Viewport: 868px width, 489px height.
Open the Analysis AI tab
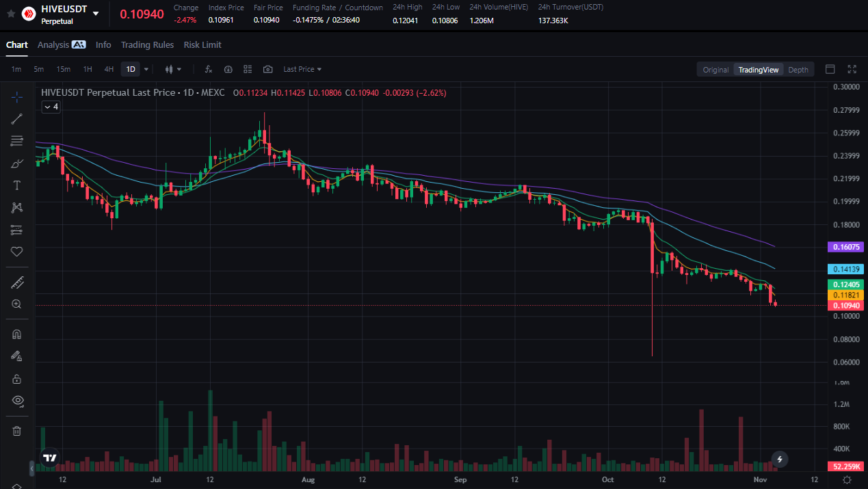(62, 44)
